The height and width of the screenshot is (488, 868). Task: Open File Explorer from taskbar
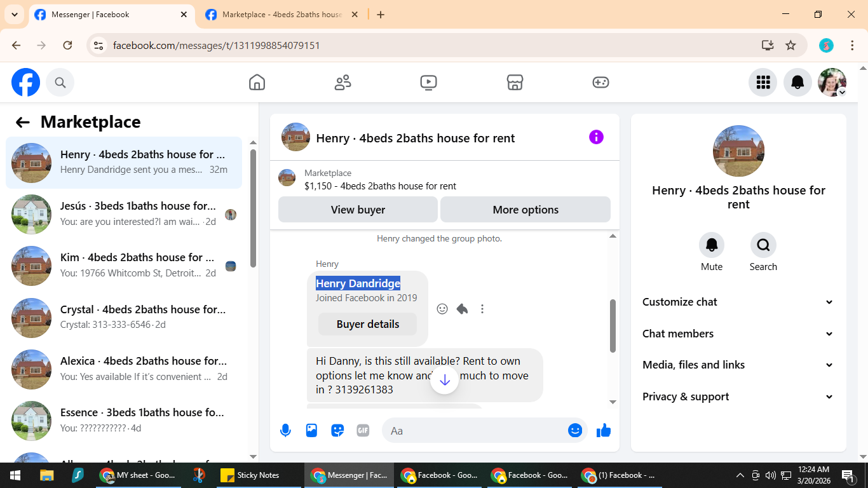pos(46,475)
